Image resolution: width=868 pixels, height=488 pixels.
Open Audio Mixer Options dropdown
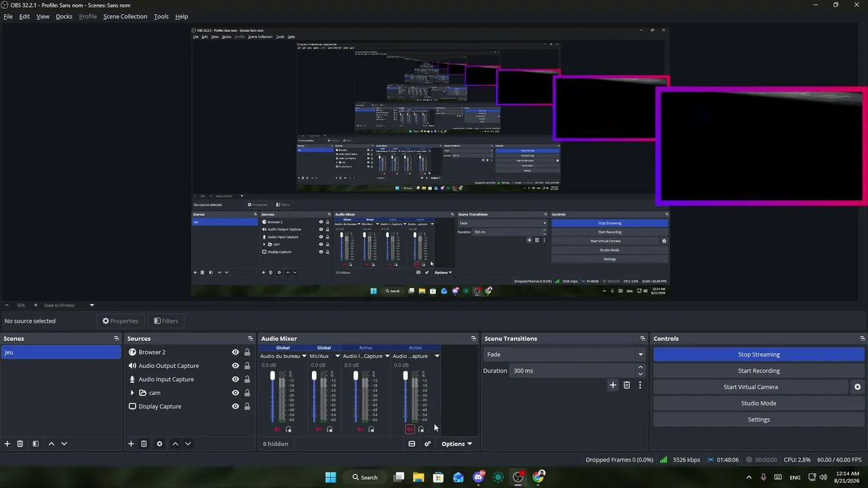[456, 444]
